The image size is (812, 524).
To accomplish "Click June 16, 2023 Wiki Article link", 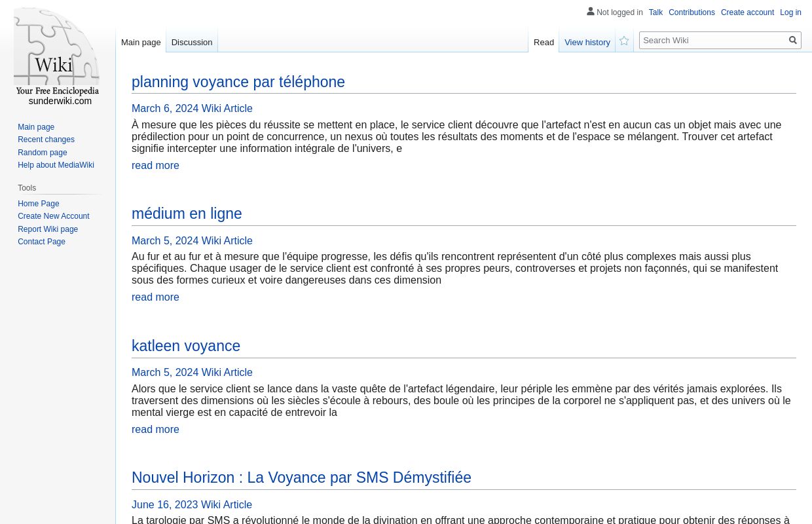I will 192,505.
